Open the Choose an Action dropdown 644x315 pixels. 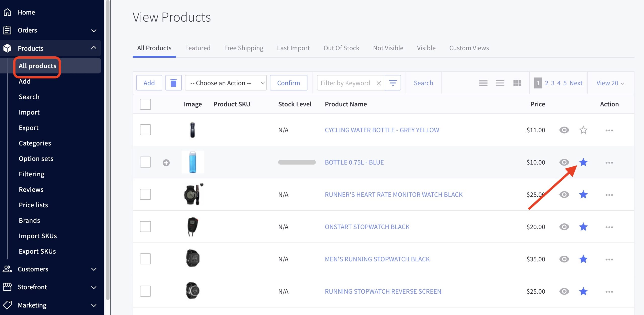226,83
